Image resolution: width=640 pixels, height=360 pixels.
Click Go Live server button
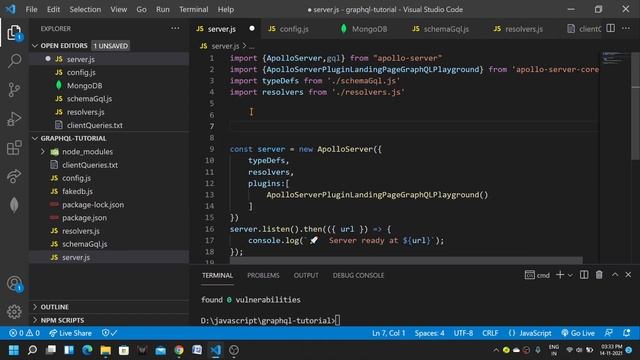578,333
